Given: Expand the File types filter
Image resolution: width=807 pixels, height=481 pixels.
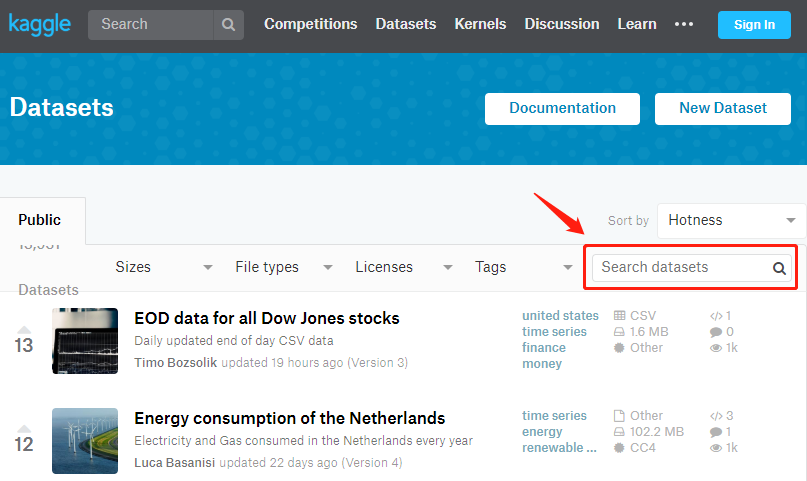Looking at the screenshot, I should (284, 267).
